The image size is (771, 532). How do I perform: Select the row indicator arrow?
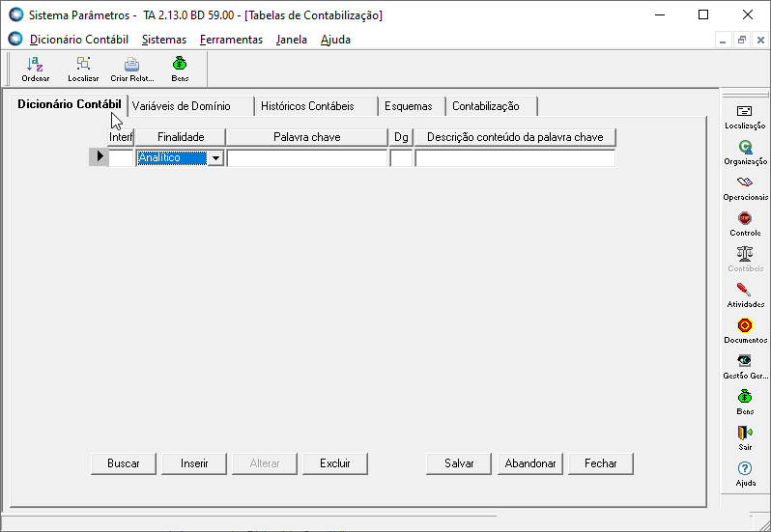[x=99, y=157]
